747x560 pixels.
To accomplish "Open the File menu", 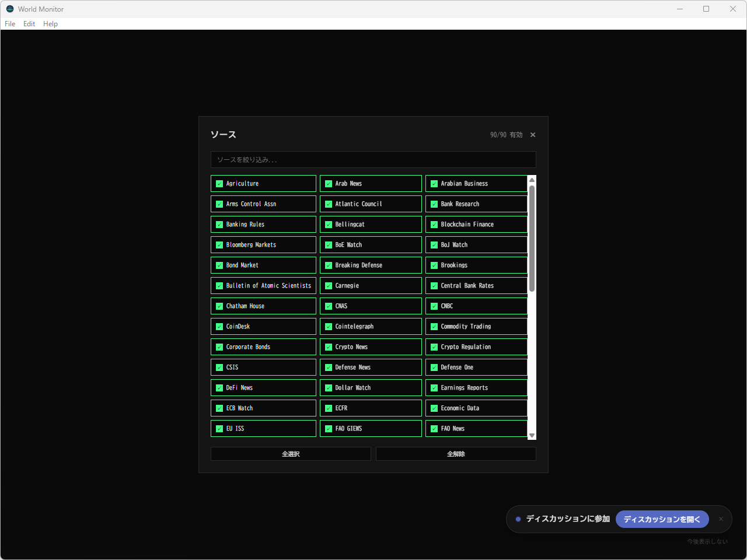I will (x=10, y=24).
